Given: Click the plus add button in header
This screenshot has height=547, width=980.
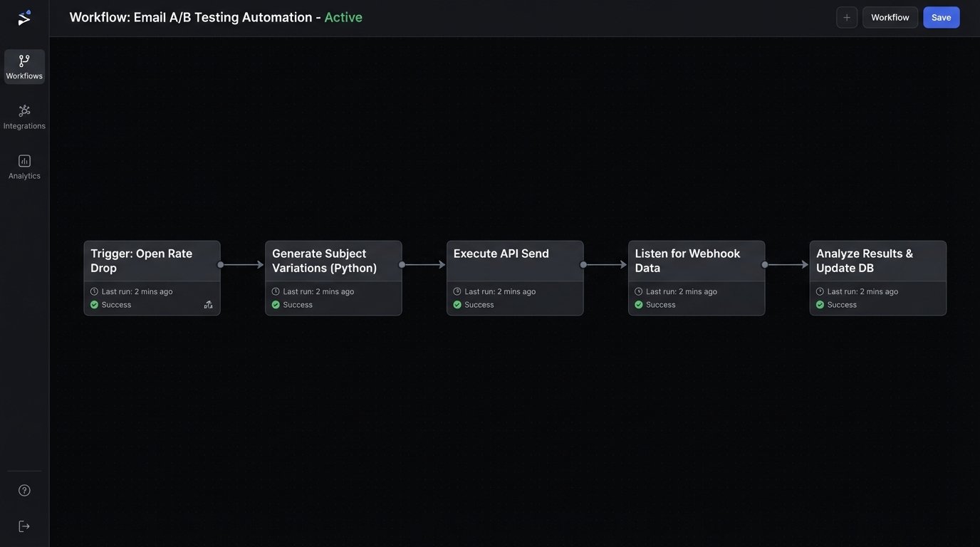Looking at the screenshot, I should click(x=847, y=18).
